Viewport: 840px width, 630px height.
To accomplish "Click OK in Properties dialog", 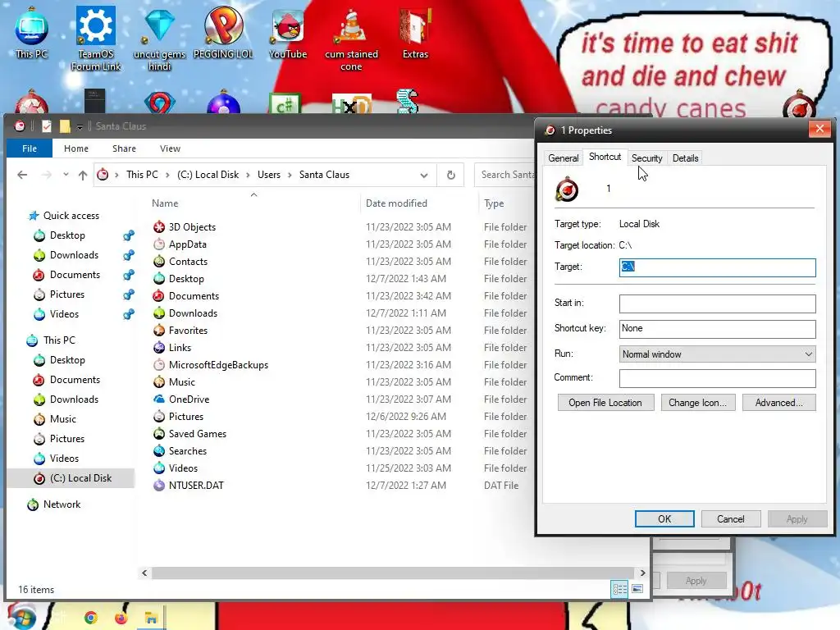I will [x=664, y=519].
